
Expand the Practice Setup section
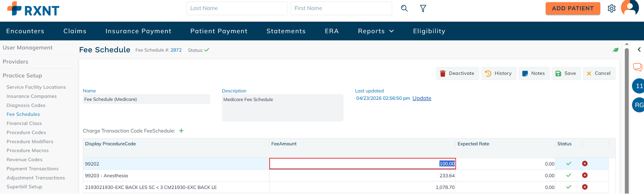point(22,76)
